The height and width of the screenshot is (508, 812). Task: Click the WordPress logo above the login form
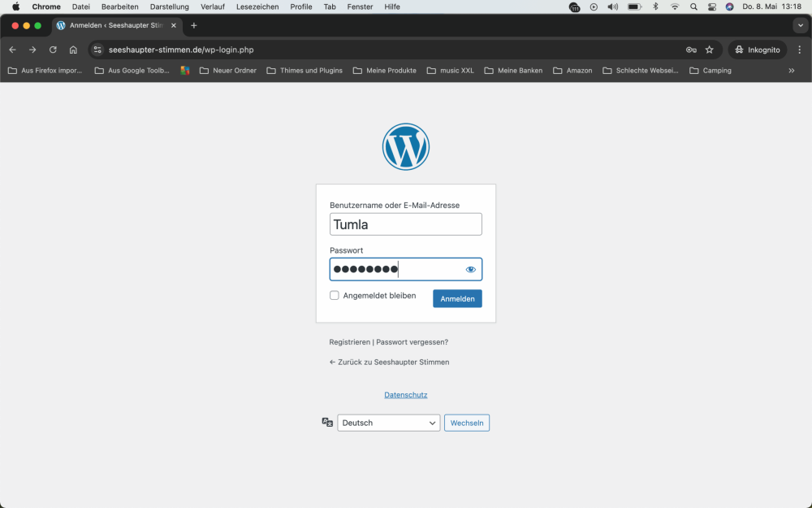pos(405,146)
